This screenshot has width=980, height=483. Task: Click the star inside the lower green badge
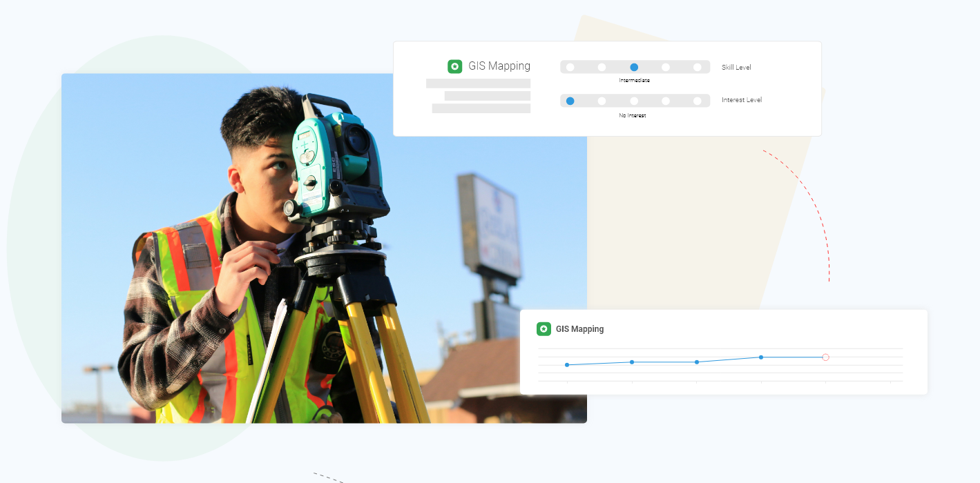tap(544, 329)
